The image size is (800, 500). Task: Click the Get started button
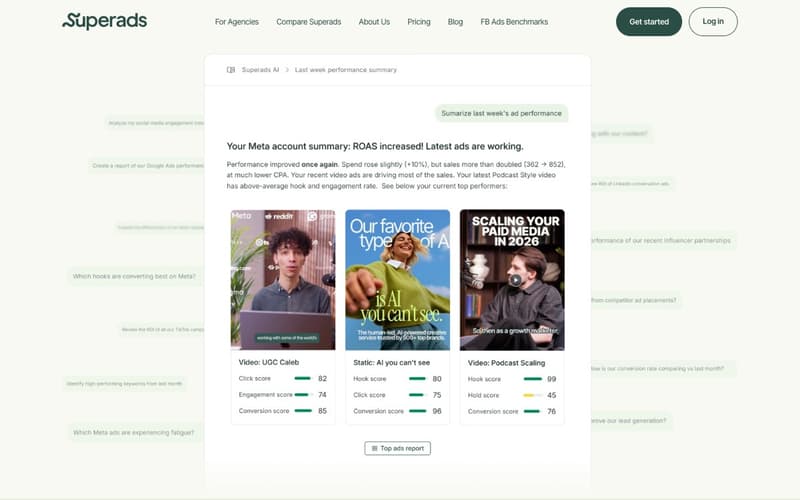649,21
